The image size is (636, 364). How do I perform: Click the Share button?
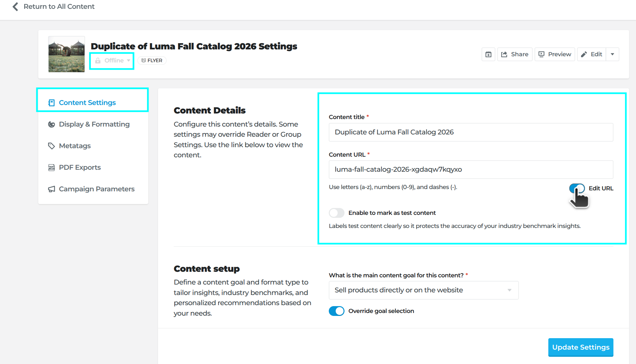pos(515,54)
